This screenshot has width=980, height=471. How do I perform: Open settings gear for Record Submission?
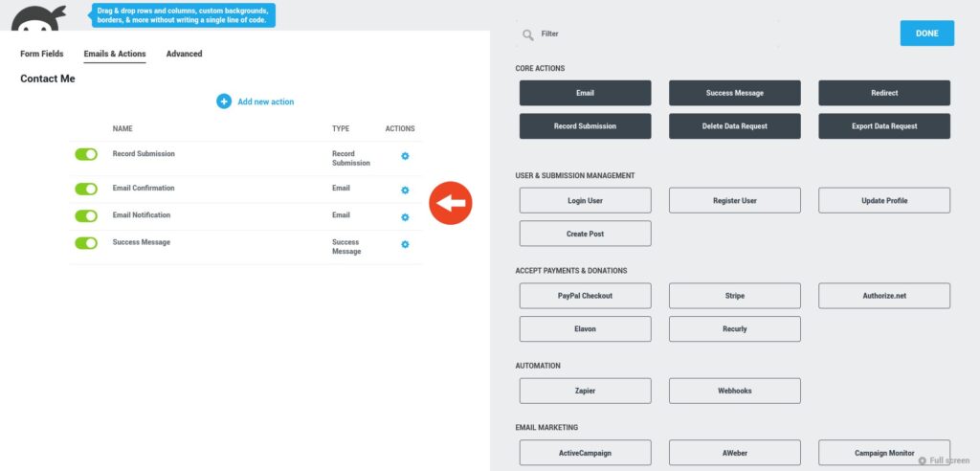[405, 156]
